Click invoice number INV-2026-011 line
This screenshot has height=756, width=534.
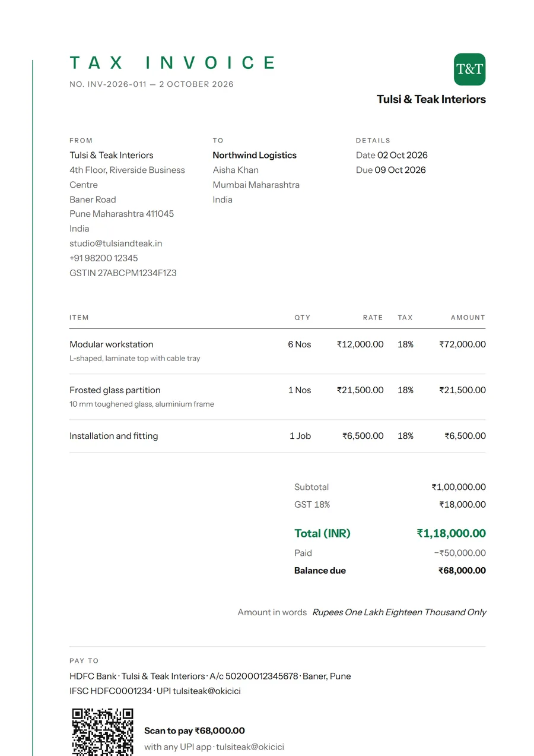pyautogui.click(x=151, y=84)
